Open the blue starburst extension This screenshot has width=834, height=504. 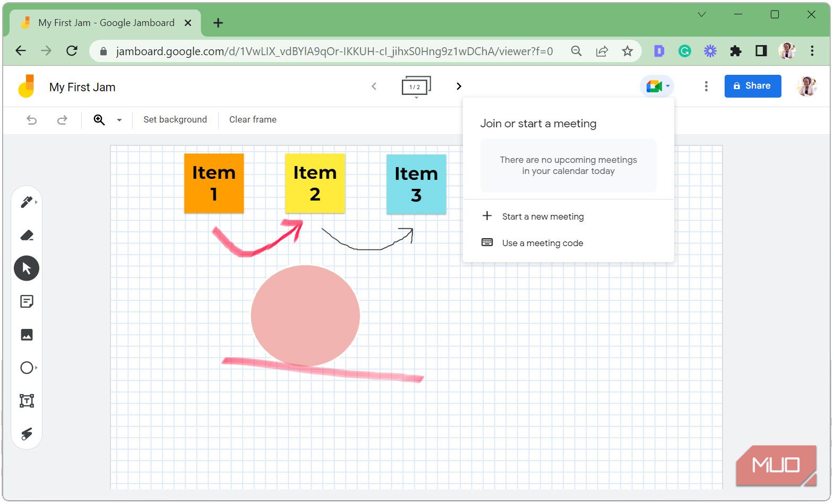pos(710,51)
